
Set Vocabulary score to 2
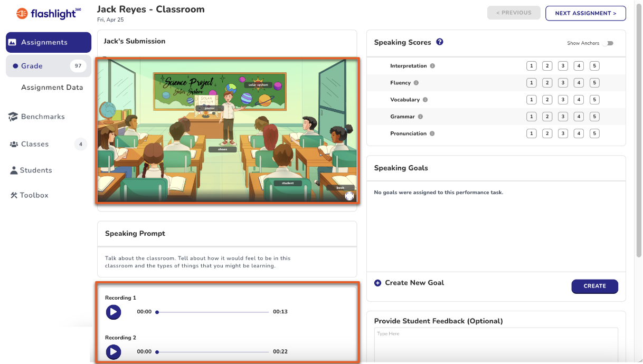coord(547,100)
